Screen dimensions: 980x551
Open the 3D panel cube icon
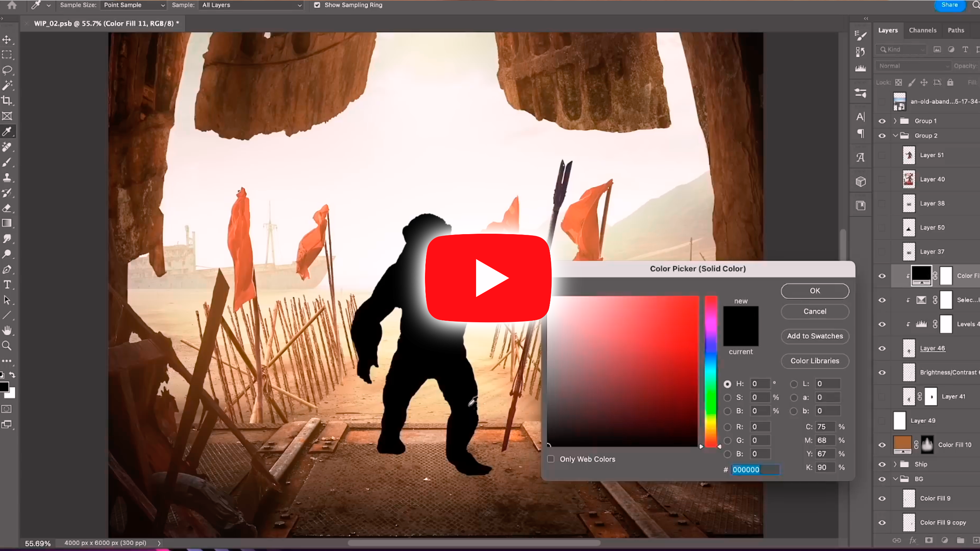tap(861, 182)
